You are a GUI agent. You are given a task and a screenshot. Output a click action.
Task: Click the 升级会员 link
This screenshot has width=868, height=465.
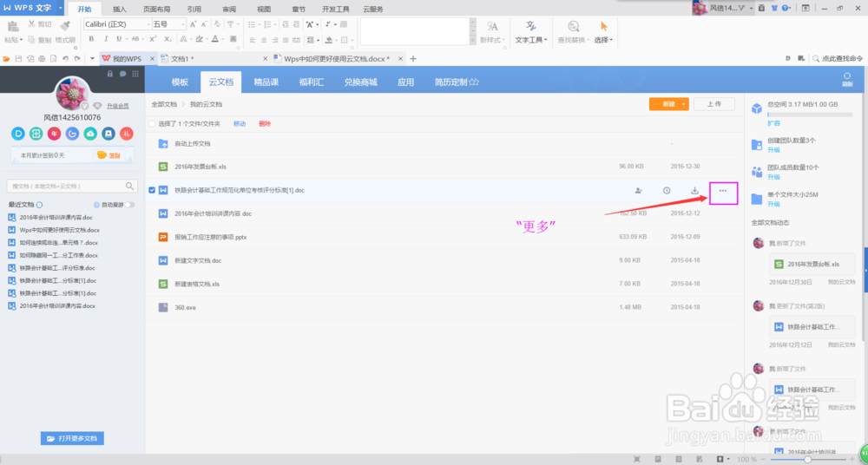[118, 106]
